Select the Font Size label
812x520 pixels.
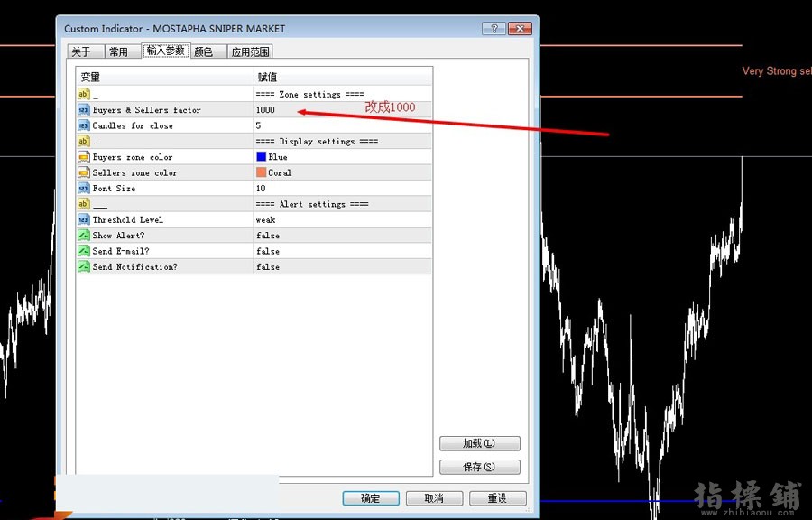coord(114,188)
